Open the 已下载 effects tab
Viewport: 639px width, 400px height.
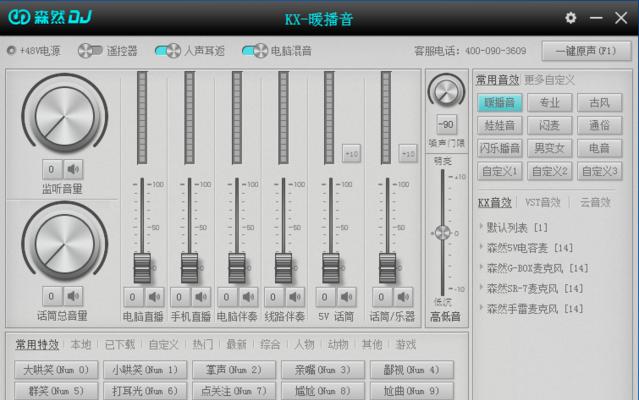tap(119, 345)
